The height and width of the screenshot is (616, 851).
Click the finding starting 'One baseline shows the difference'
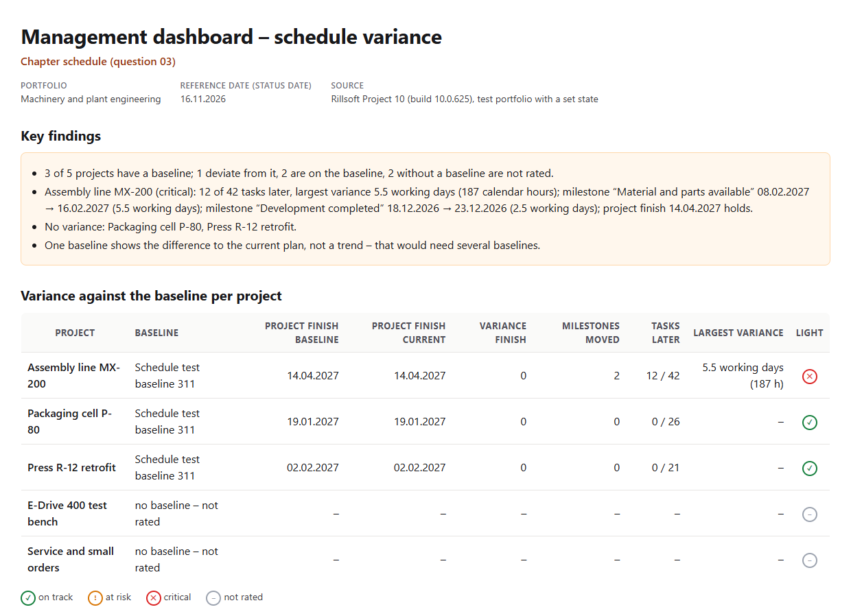292,245
